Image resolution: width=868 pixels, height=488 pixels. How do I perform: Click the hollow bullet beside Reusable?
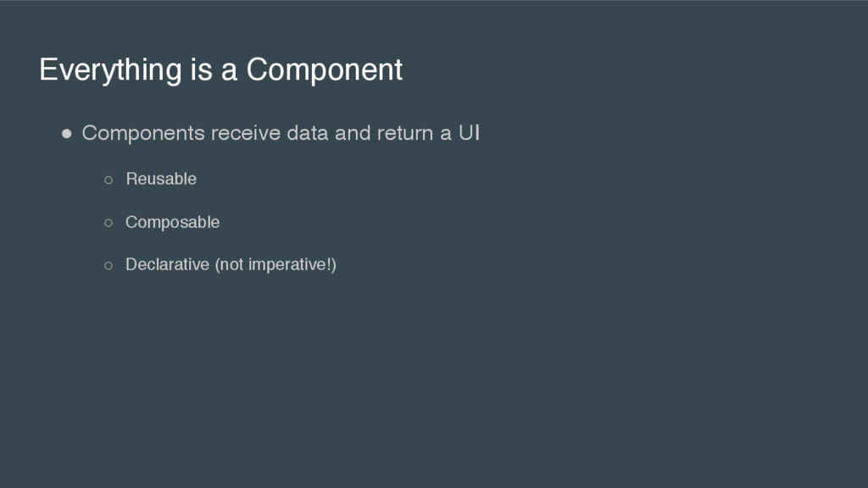pyautogui.click(x=108, y=180)
